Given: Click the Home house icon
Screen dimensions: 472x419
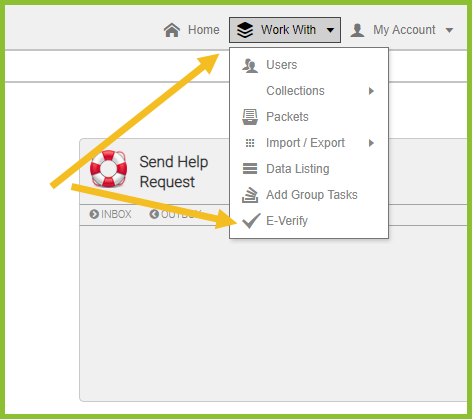Looking at the screenshot, I should tap(172, 30).
